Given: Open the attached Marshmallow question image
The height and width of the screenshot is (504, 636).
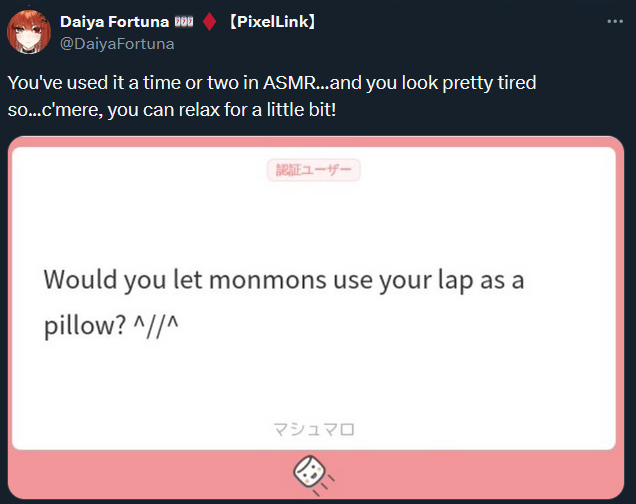Looking at the screenshot, I should (316, 317).
